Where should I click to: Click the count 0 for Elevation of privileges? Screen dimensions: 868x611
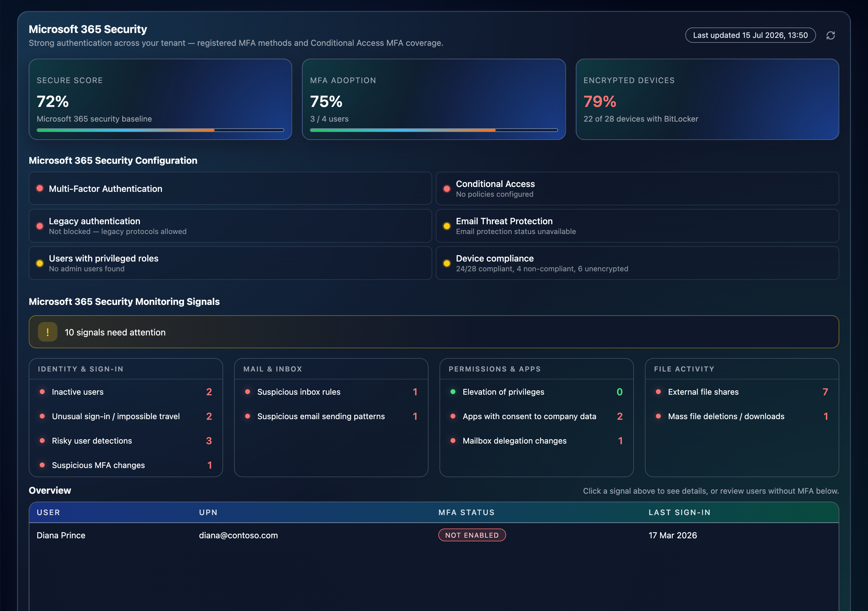pyautogui.click(x=620, y=392)
